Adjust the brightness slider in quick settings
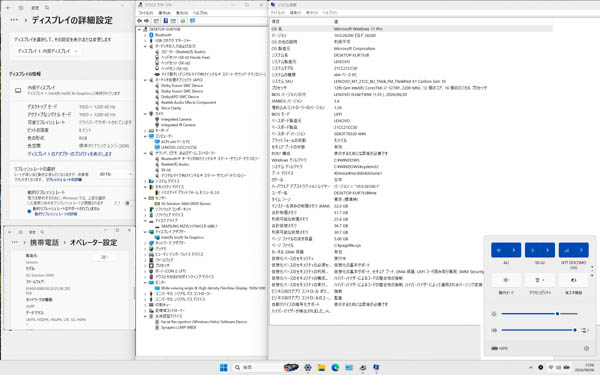600x375 pixels. (x=540, y=314)
